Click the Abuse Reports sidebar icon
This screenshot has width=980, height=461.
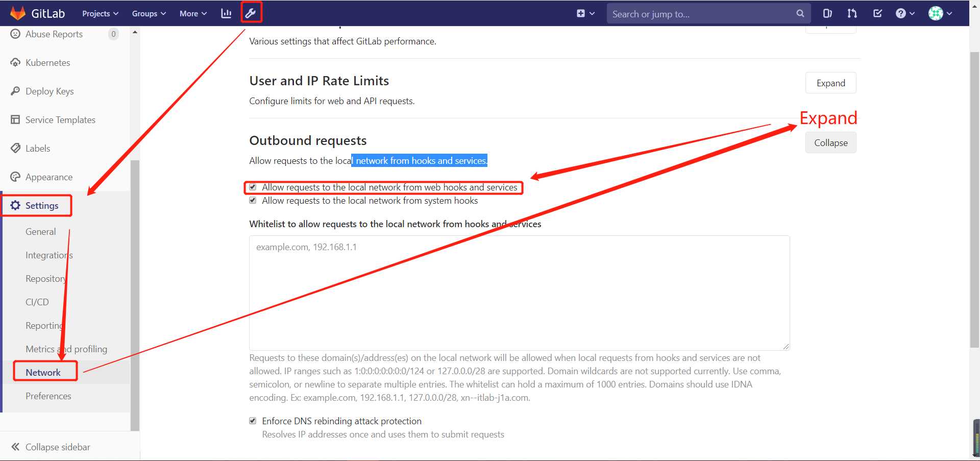coord(15,34)
